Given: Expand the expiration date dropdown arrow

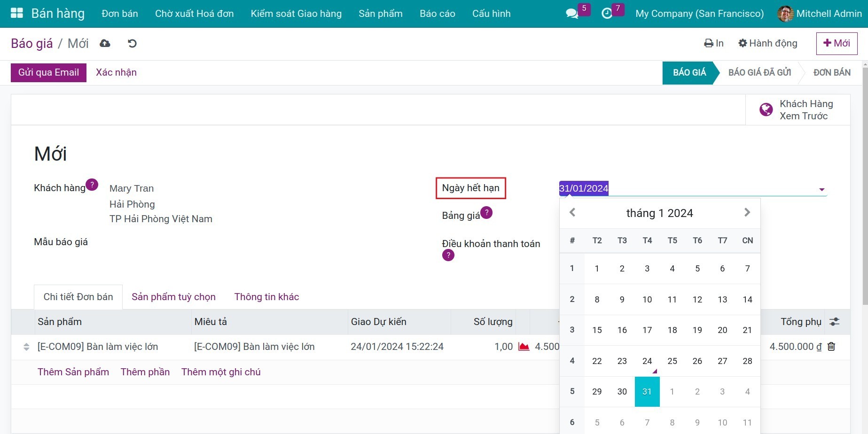Looking at the screenshot, I should tap(821, 189).
